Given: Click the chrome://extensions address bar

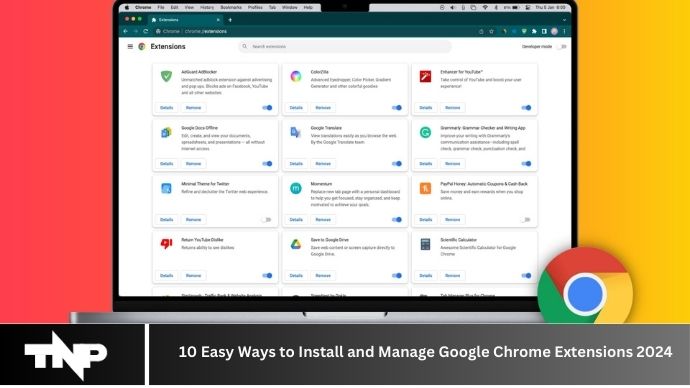Looking at the screenshot, I should click(x=315, y=31).
